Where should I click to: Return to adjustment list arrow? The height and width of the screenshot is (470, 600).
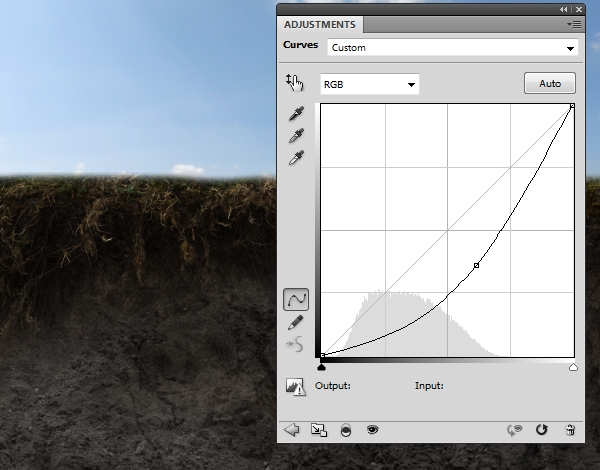[x=292, y=430]
